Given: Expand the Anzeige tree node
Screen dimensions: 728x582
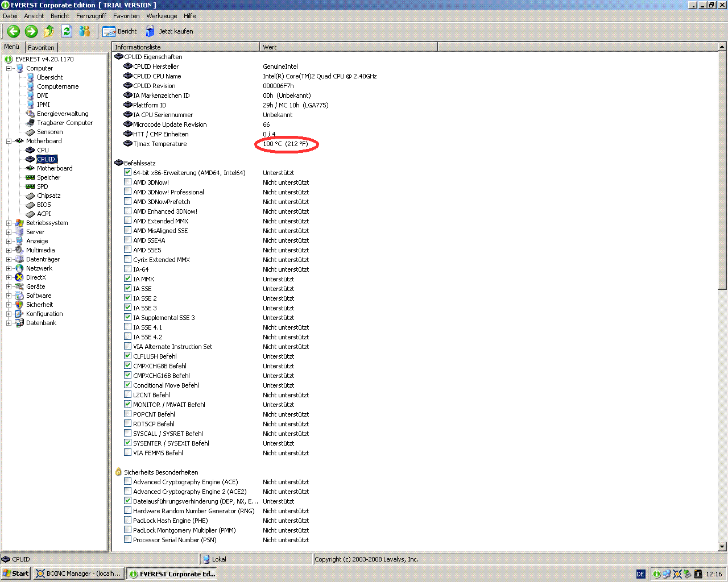Looking at the screenshot, I should 9,241.
